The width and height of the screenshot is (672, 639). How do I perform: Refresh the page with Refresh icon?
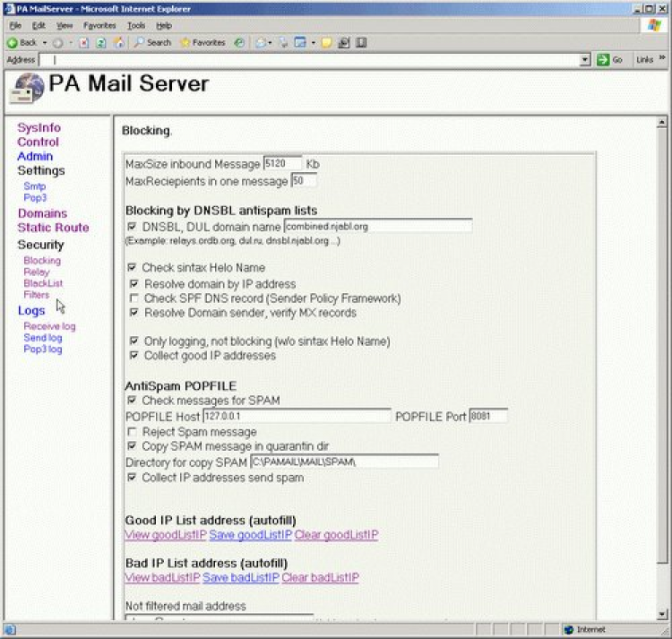click(x=101, y=43)
